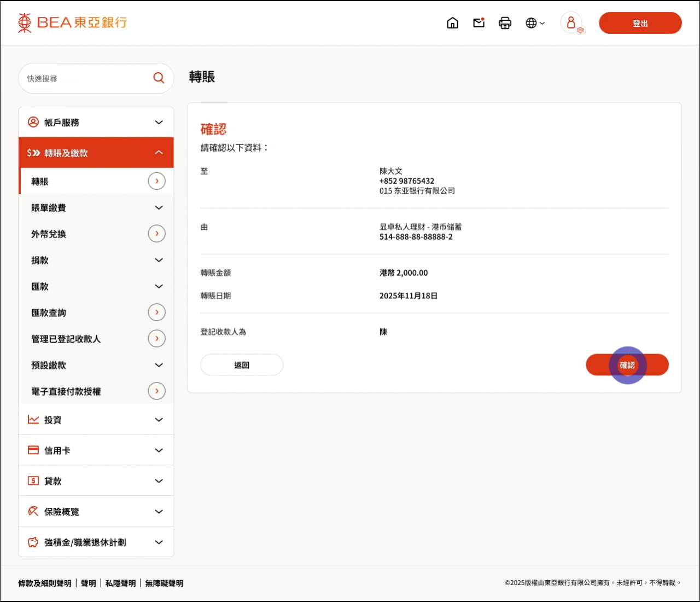Click arrow icon beside 匯款查詢
Image resolution: width=700 pixels, height=602 pixels.
click(x=156, y=312)
